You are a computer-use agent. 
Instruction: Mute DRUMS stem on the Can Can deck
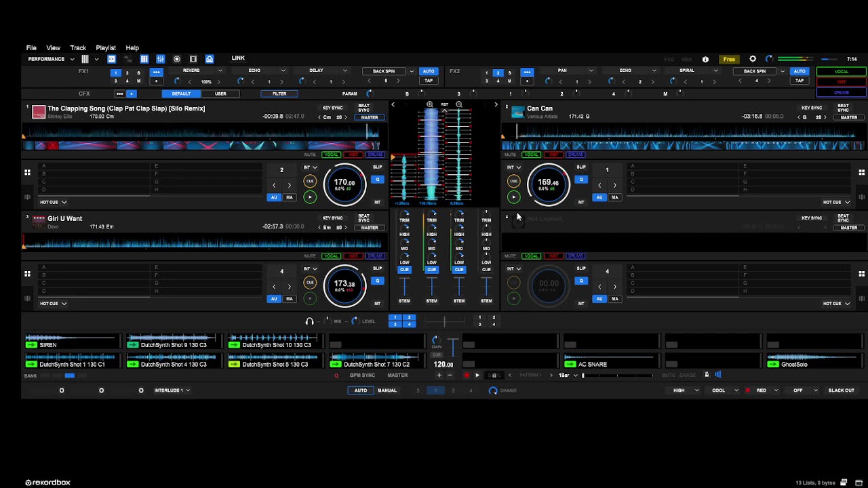pyautogui.click(x=575, y=155)
